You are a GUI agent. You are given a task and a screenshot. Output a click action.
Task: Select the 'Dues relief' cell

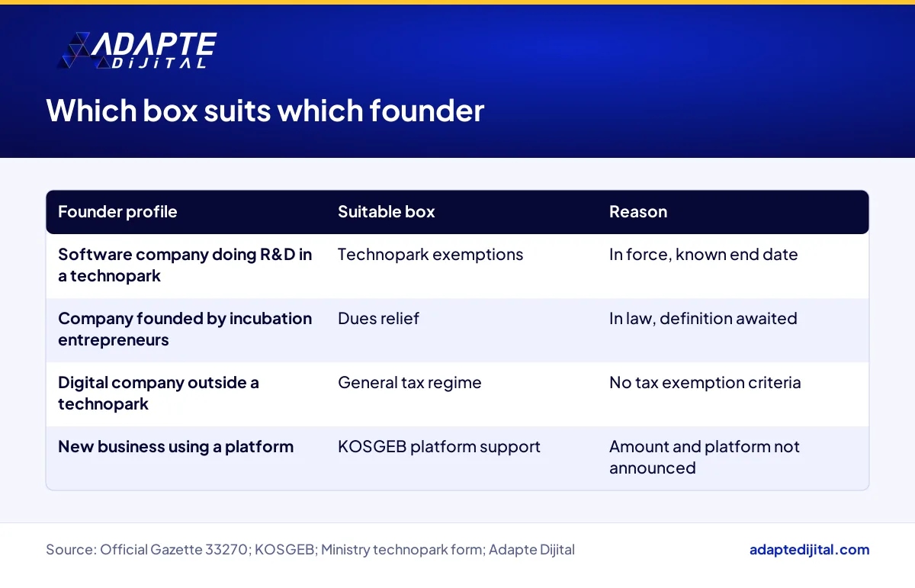coord(378,319)
